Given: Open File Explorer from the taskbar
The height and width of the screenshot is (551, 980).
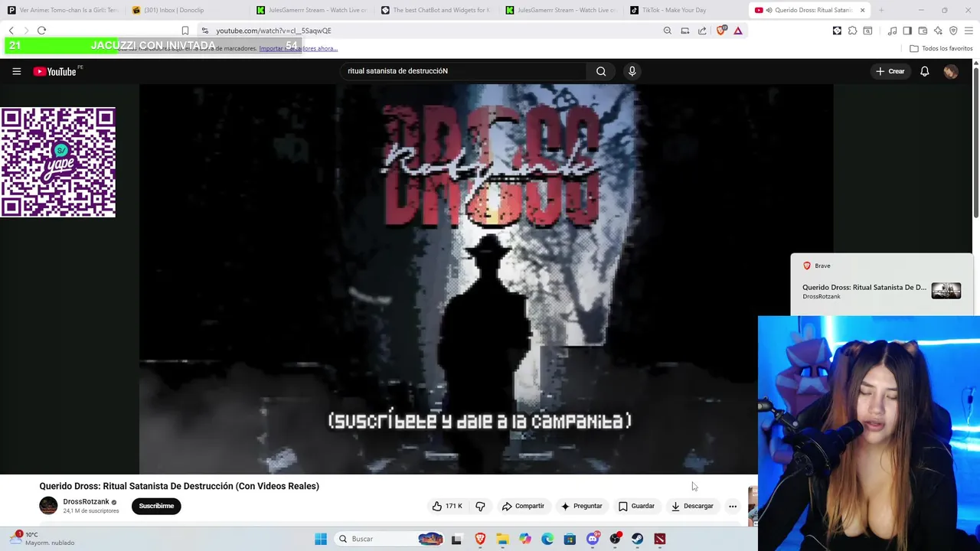Looking at the screenshot, I should coord(502,539).
